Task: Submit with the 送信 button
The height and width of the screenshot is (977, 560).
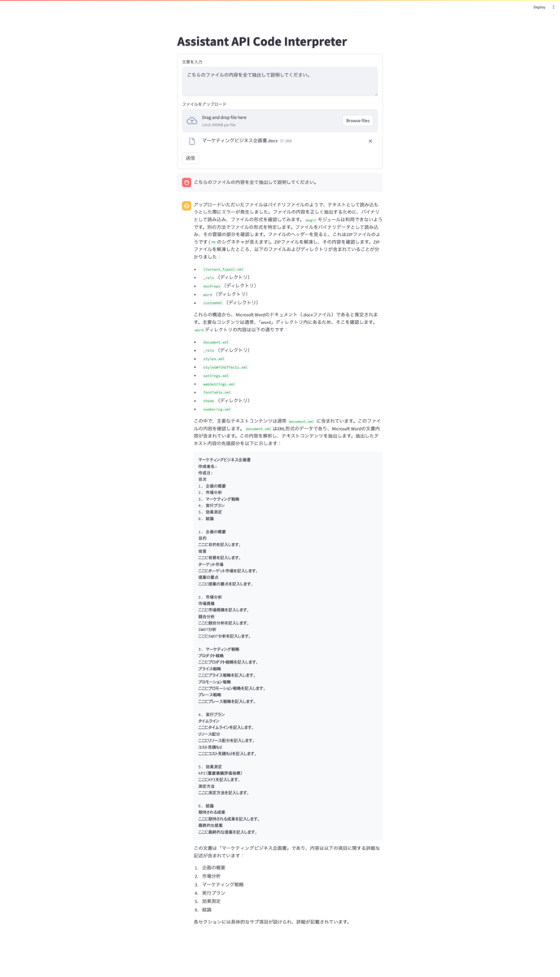Action: (190, 158)
